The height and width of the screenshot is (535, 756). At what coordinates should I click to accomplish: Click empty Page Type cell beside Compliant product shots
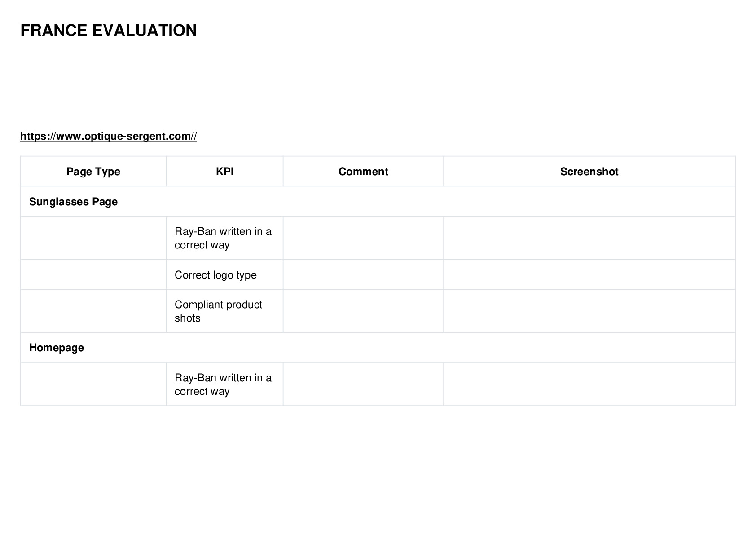pos(93,311)
